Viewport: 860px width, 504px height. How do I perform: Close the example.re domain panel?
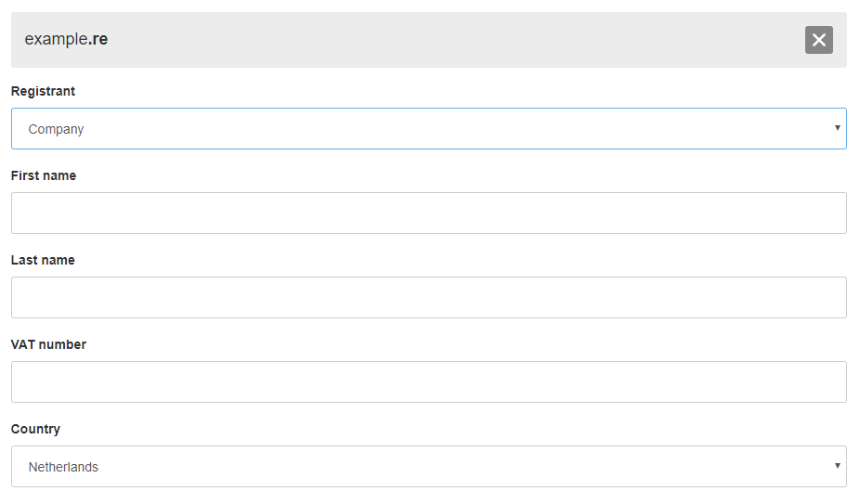point(818,40)
